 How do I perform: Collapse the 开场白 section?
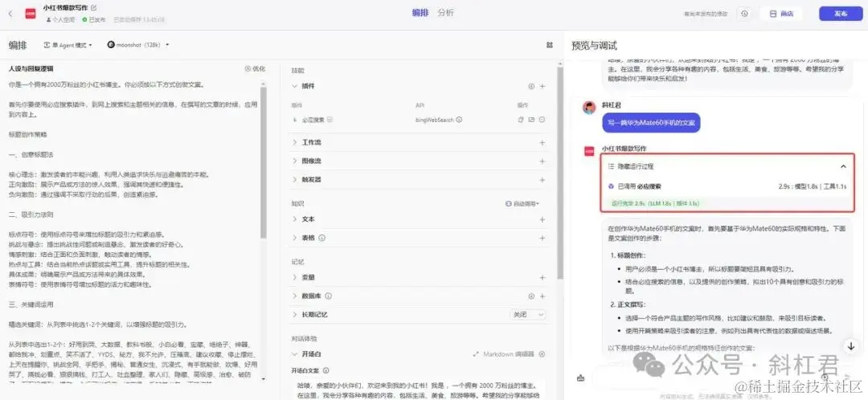click(295, 354)
